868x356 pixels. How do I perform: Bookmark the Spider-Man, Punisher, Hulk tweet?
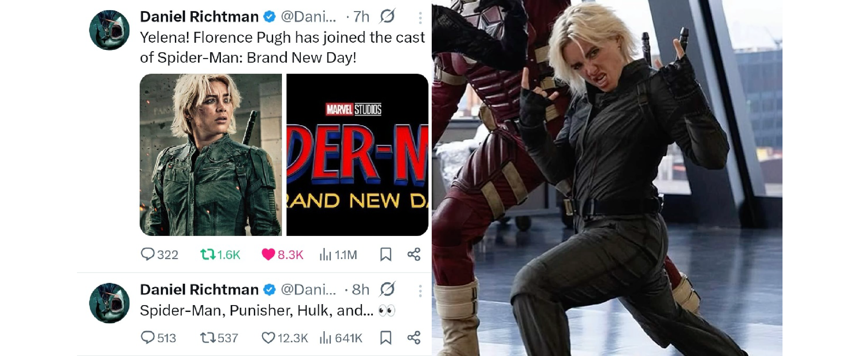[385, 337]
